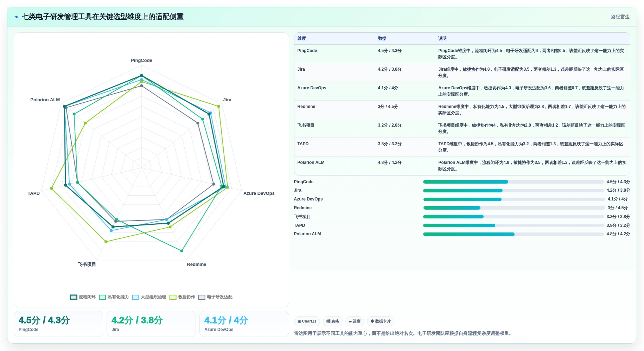The height and width of the screenshot is (351, 644).
Task: Select the Jira table row name
Action: click(301, 69)
